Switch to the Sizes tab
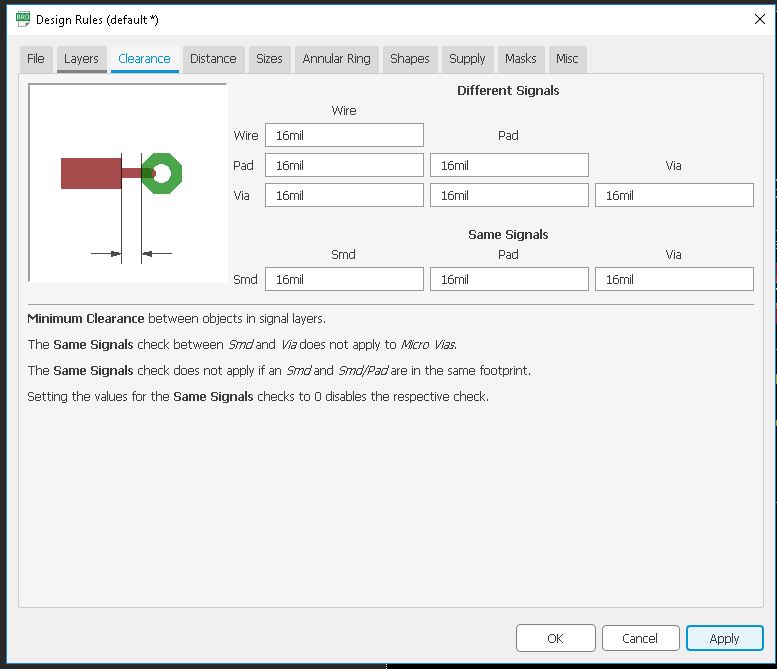 coord(269,59)
